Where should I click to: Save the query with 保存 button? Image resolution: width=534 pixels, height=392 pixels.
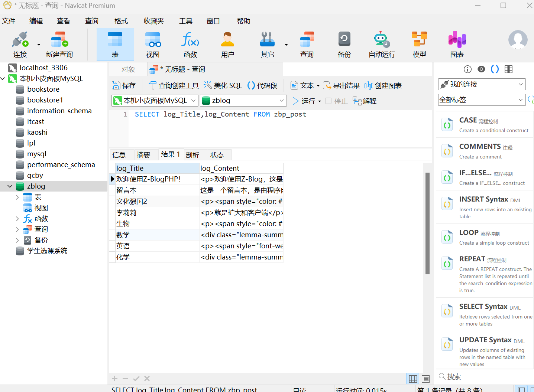(x=124, y=86)
